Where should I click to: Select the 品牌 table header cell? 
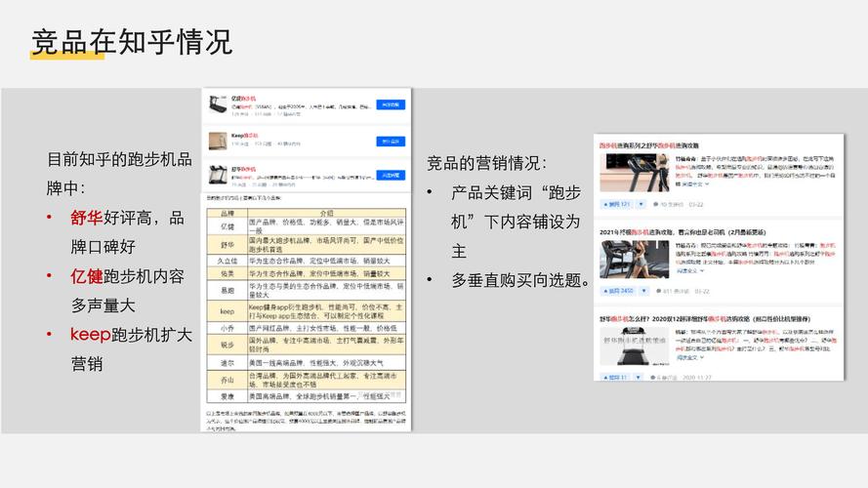point(227,213)
